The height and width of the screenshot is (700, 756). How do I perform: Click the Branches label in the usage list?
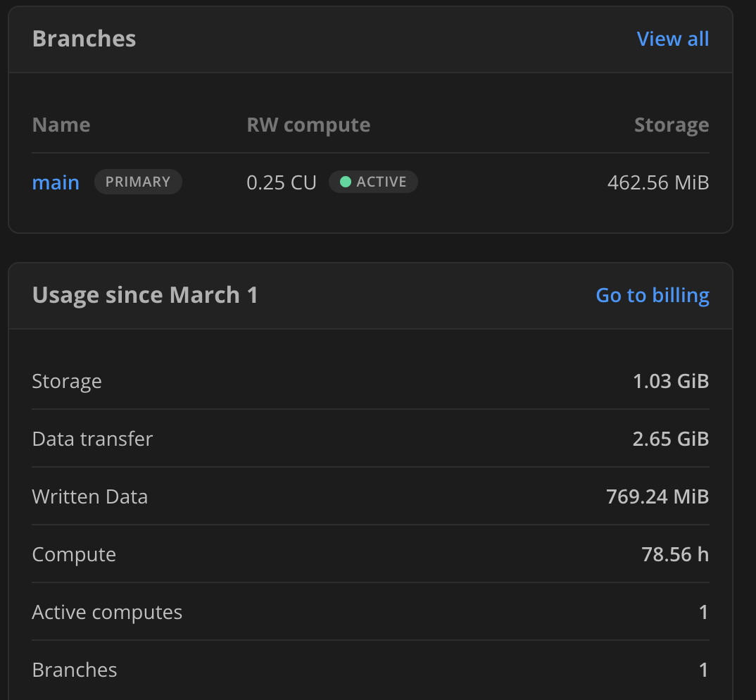75,670
